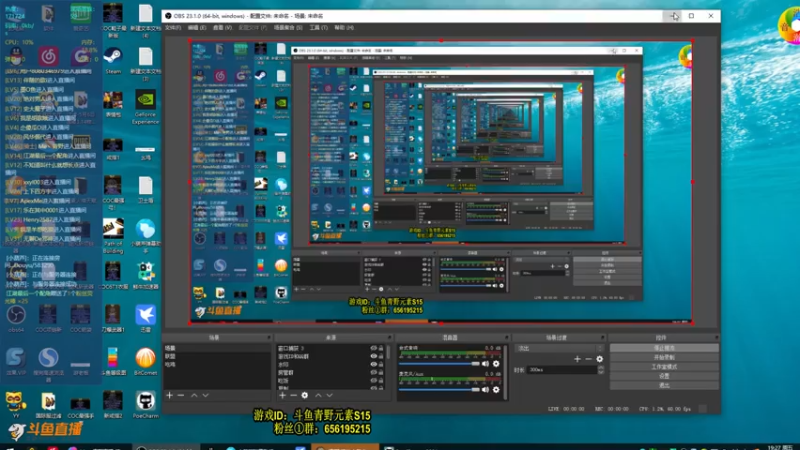Adjust the desktop audio volume slider
This screenshot has height=450, width=800.
tap(439, 364)
